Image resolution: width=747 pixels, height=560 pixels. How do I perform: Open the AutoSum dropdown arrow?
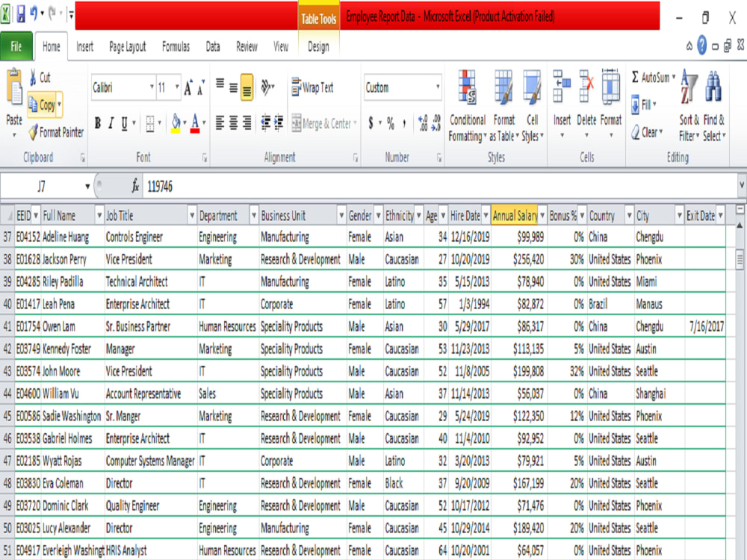tap(674, 77)
